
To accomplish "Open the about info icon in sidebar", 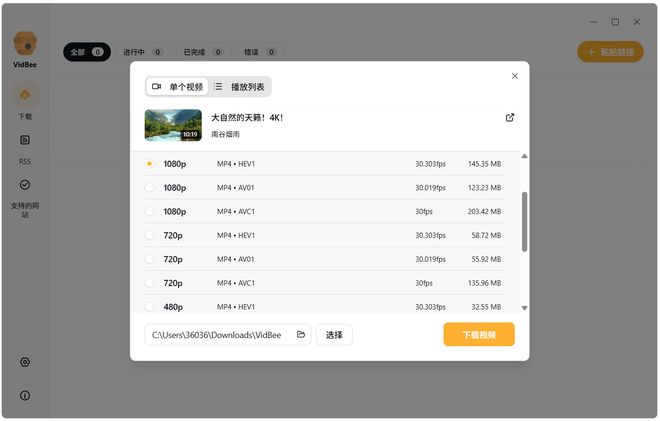I will (25, 395).
